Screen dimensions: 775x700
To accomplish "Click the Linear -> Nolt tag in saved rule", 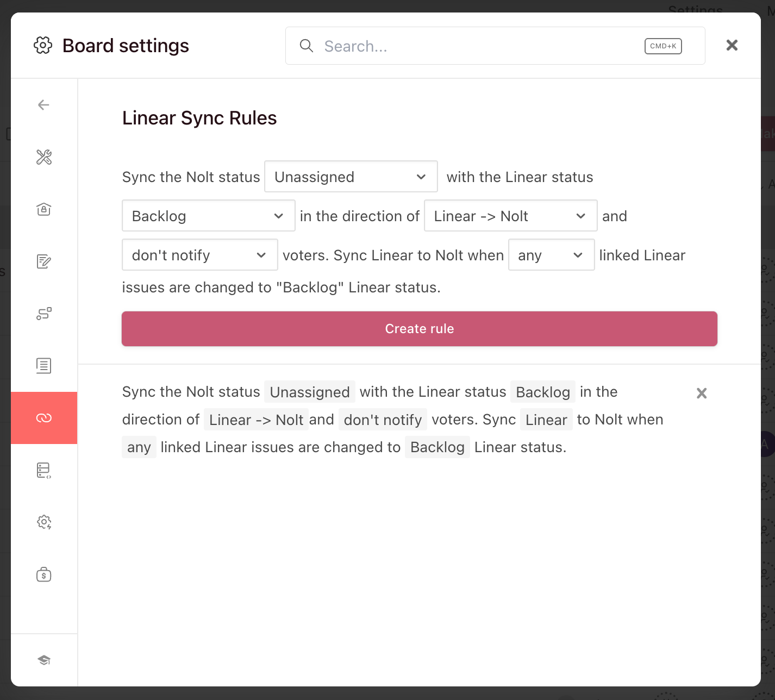I will coord(257,420).
